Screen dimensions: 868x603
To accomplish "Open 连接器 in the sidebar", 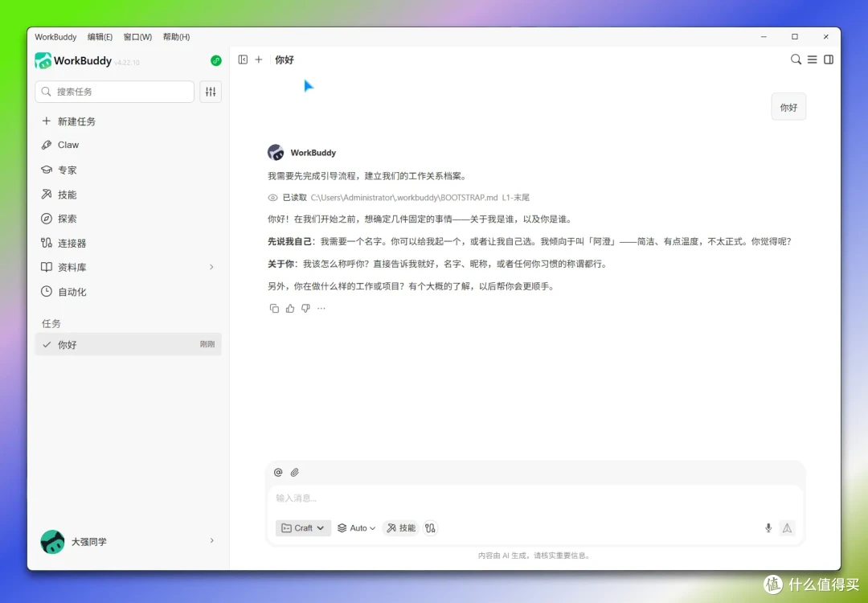I will (129, 243).
